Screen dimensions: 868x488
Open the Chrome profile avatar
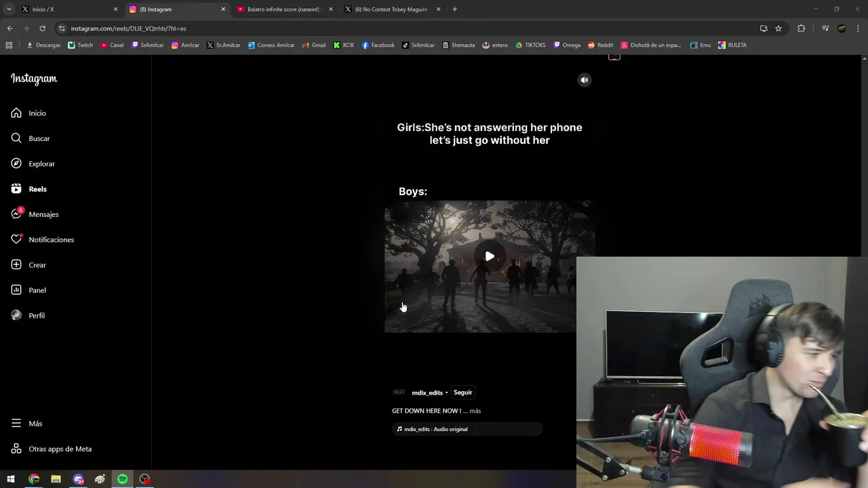[x=842, y=28]
